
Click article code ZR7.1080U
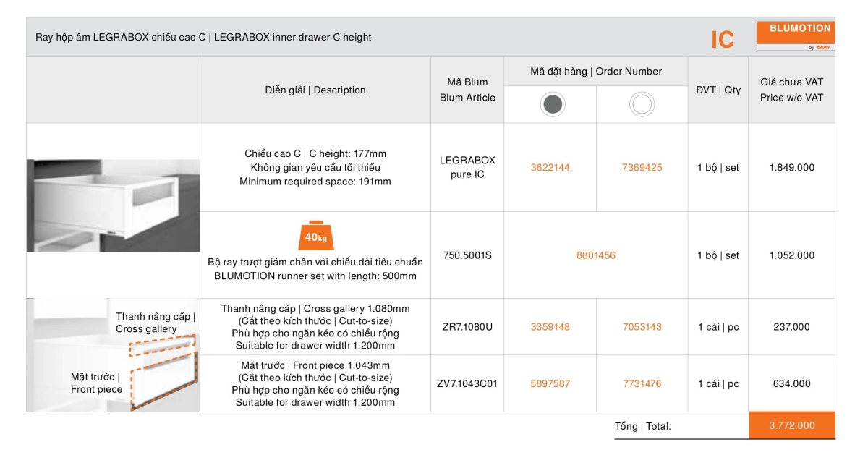[x=467, y=327]
